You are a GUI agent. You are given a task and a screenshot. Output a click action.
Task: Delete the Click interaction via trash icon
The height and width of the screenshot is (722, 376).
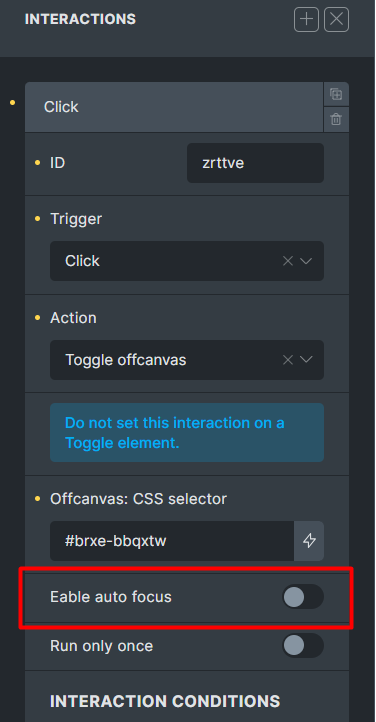(336, 120)
